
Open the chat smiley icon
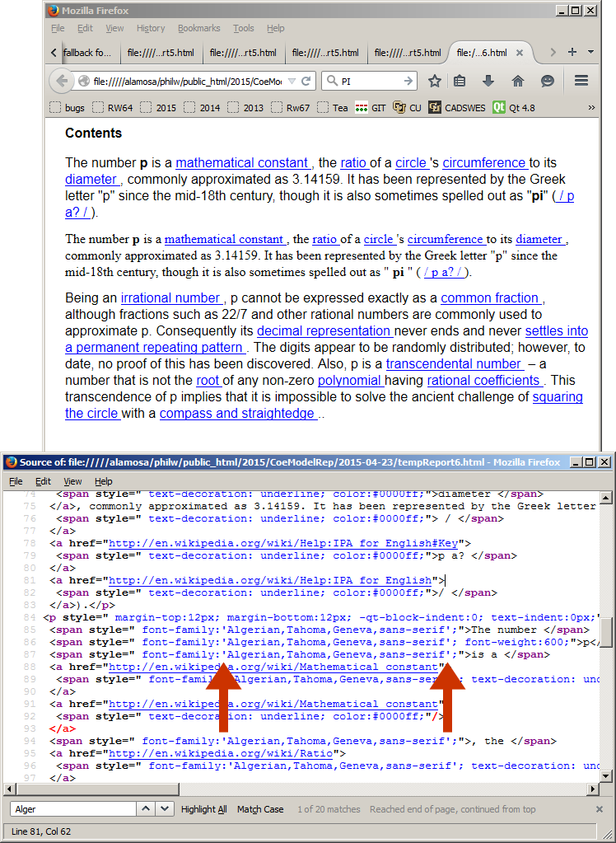[547, 82]
